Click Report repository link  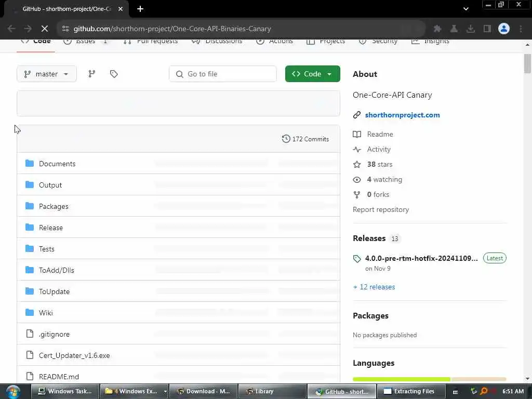pyautogui.click(x=381, y=210)
